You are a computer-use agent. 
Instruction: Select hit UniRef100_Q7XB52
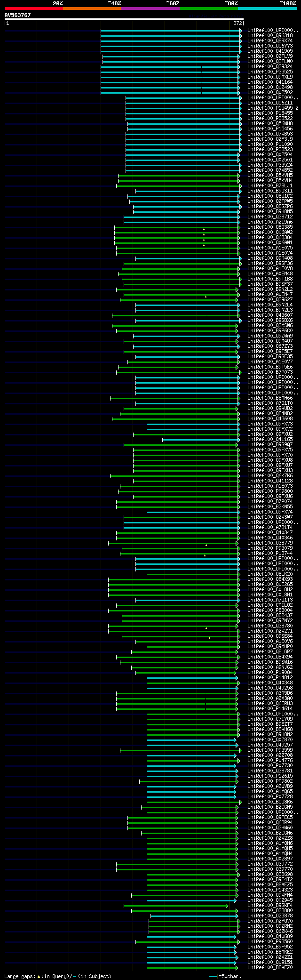(270, 170)
